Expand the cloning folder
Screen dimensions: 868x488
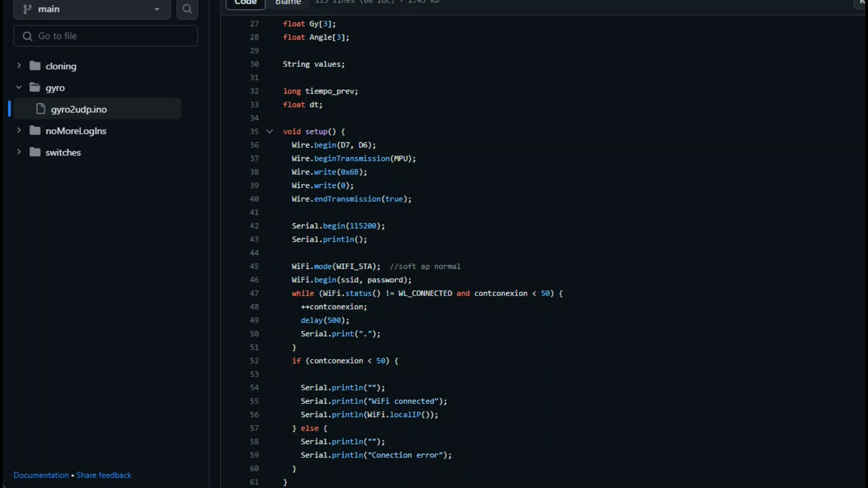point(19,66)
